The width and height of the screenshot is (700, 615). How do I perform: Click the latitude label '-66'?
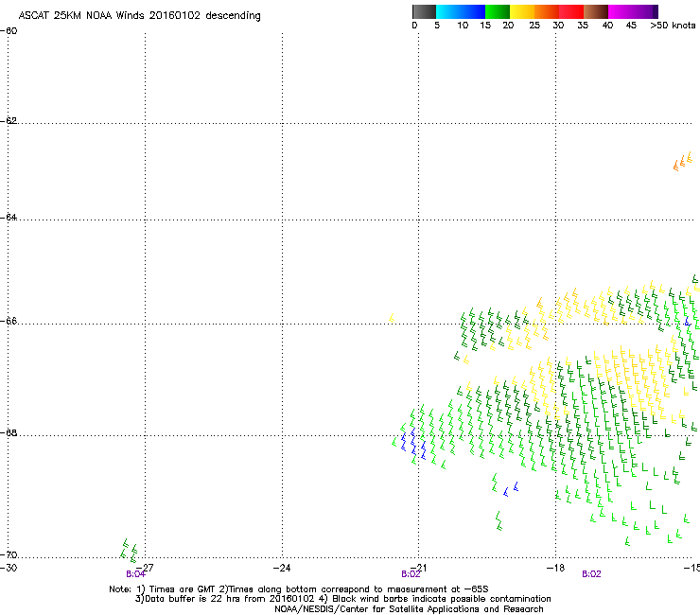pos(9,321)
